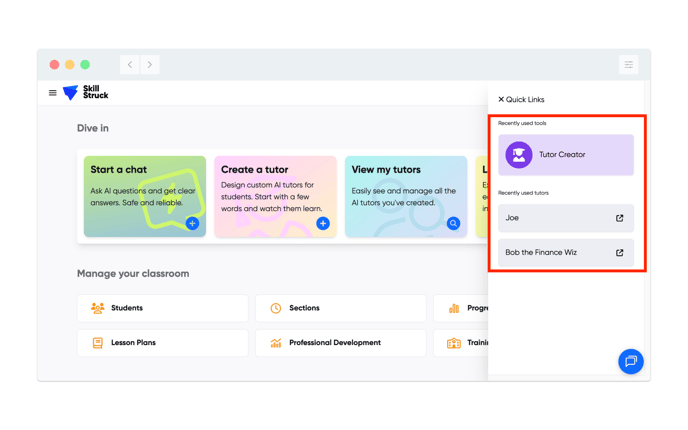The height and width of the screenshot is (430, 688).
Task: Open the hamburger navigation menu
Action: [53, 93]
